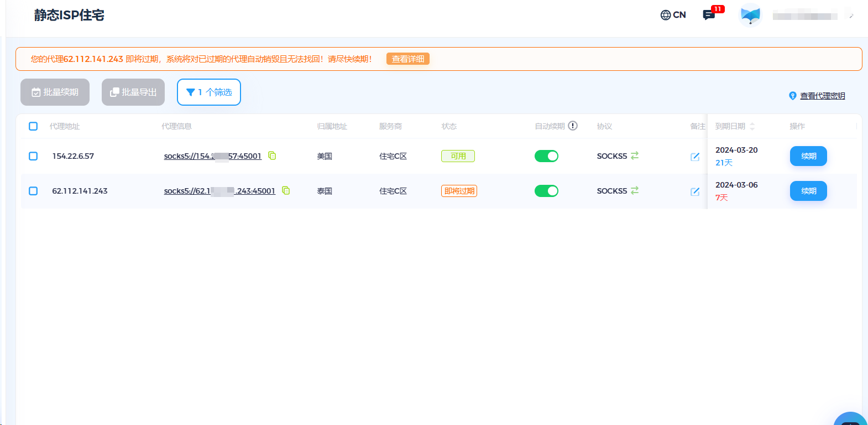Open socks5 link ending 57:45001
868x425 pixels.
point(213,156)
